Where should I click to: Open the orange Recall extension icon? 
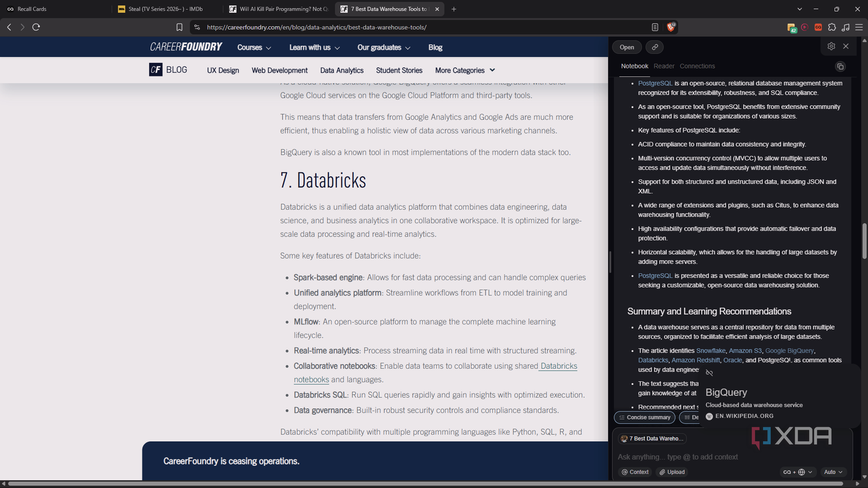point(818,27)
